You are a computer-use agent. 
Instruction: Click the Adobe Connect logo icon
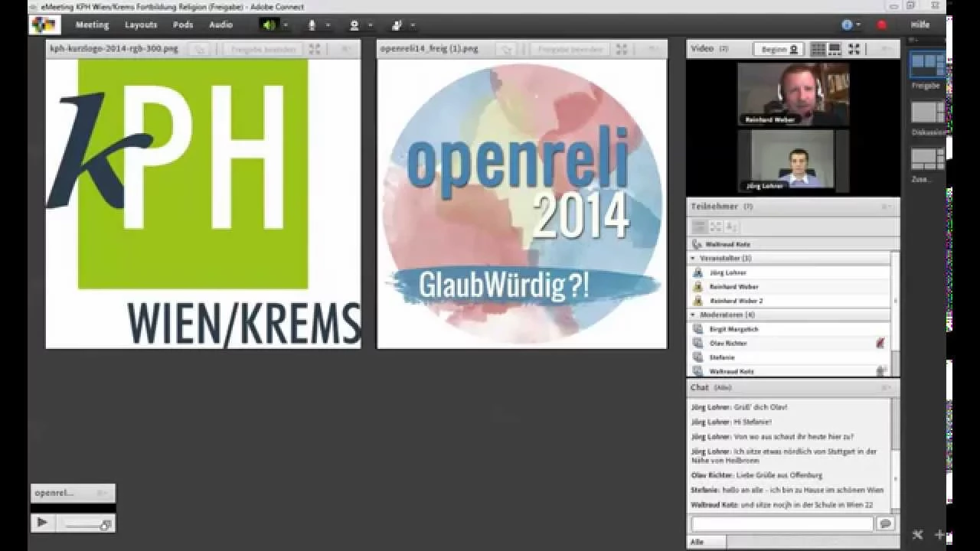(x=44, y=24)
